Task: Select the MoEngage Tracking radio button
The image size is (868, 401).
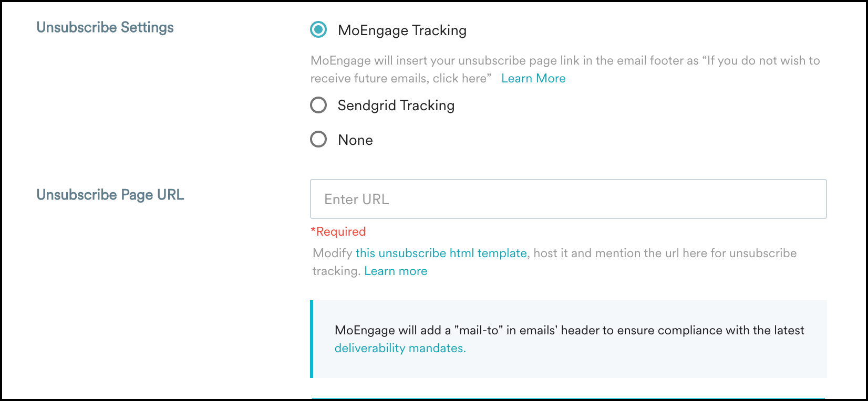Action: (x=318, y=30)
